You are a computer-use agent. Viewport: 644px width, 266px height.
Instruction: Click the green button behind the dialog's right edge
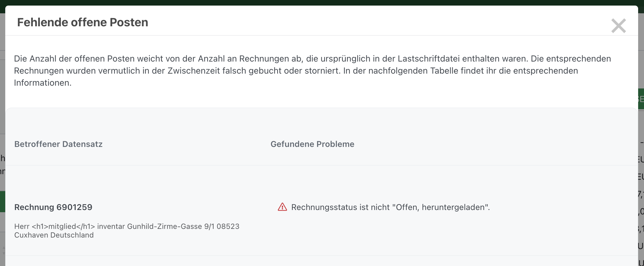click(x=641, y=99)
